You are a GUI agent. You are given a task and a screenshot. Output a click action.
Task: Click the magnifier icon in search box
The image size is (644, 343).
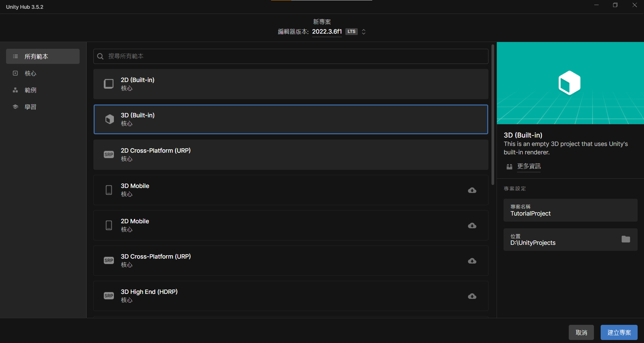(x=100, y=56)
